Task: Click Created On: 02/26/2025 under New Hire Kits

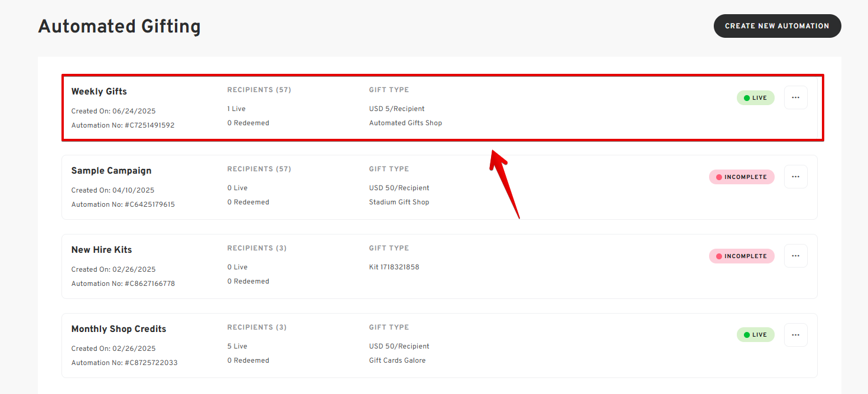Action: click(x=113, y=269)
